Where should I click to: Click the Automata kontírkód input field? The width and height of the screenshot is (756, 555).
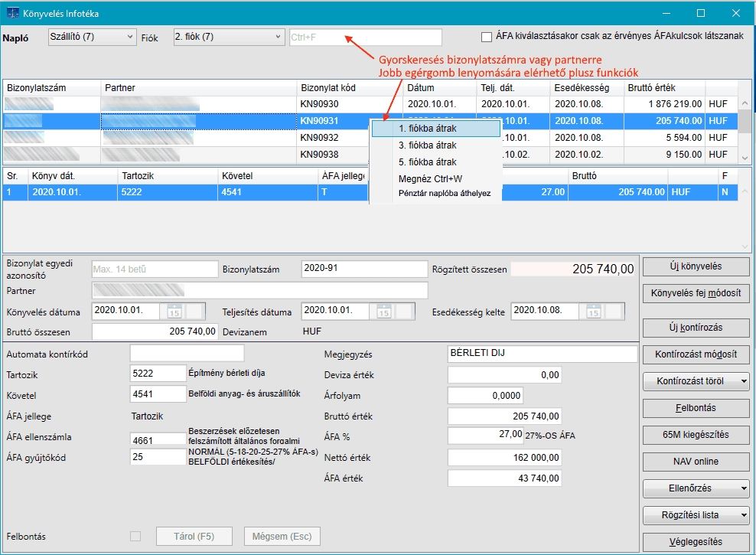[187, 354]
